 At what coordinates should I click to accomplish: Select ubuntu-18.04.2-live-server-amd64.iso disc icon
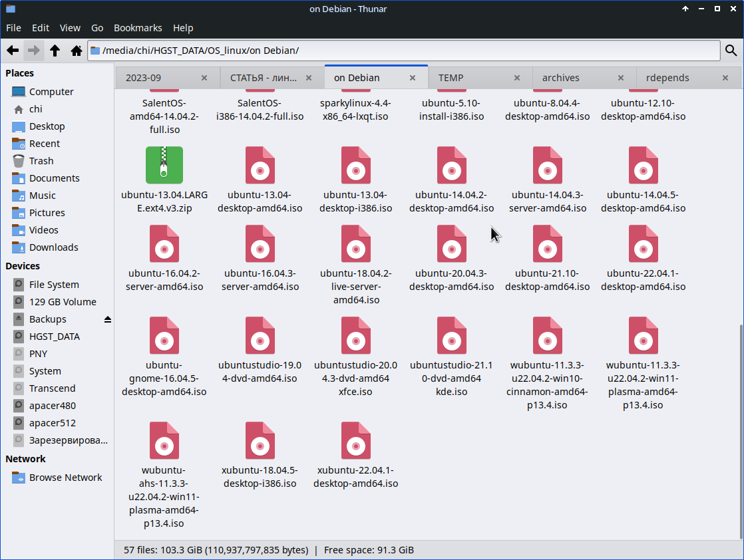click(356, 243)
